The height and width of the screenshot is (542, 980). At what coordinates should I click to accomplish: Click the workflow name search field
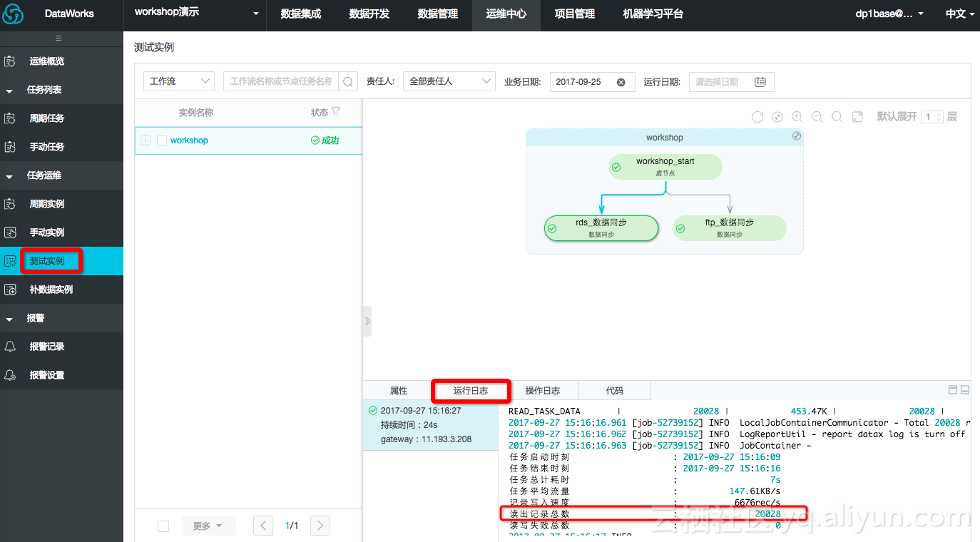click(281, 81)
